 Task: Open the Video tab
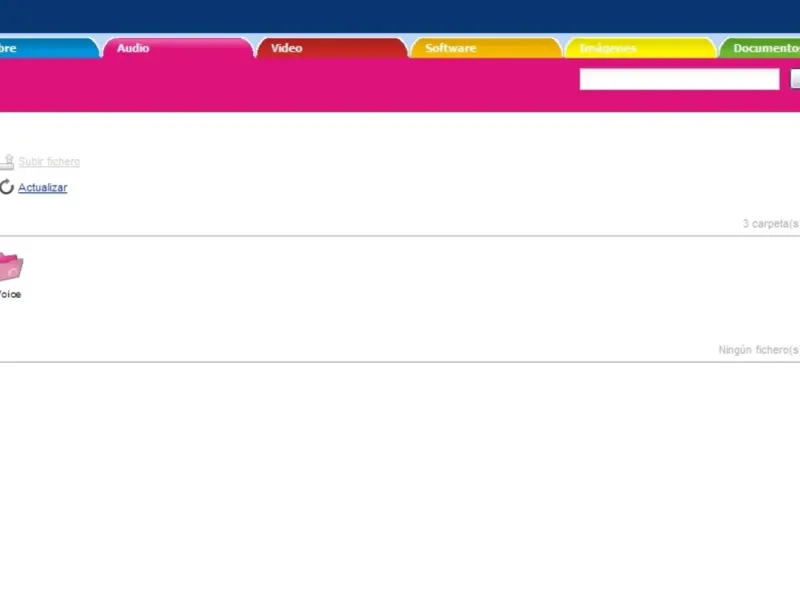pos(332,48)
